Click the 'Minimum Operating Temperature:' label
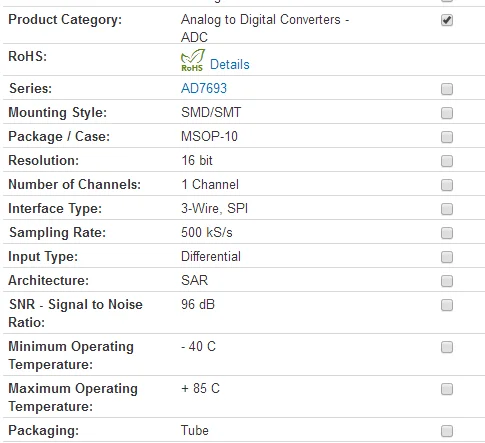The height and width of the screenshot is (443, 485). point(71,355)
